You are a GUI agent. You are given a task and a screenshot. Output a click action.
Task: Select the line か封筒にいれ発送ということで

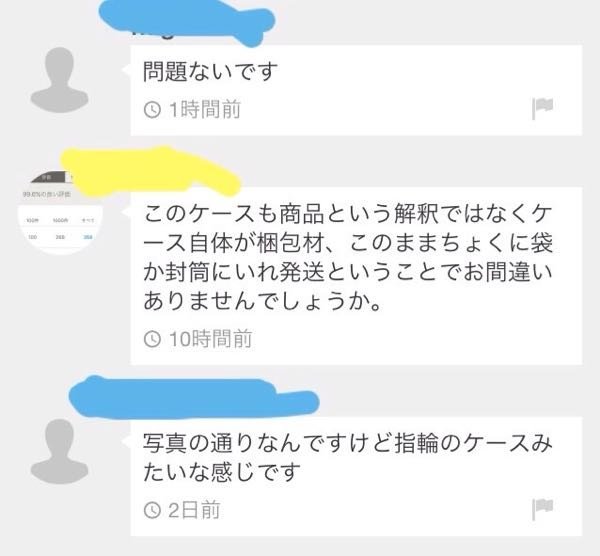(348, 272)
